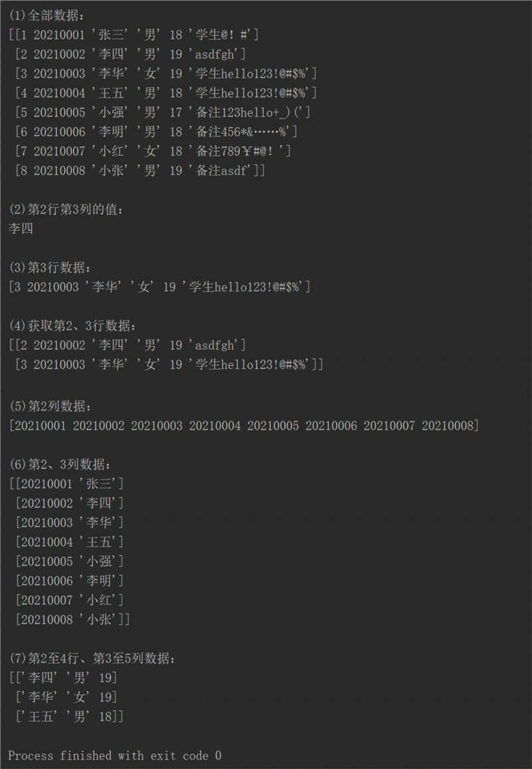
Task: Click the 20210005 小强 row in full data
Action: [x=163, y=113]
